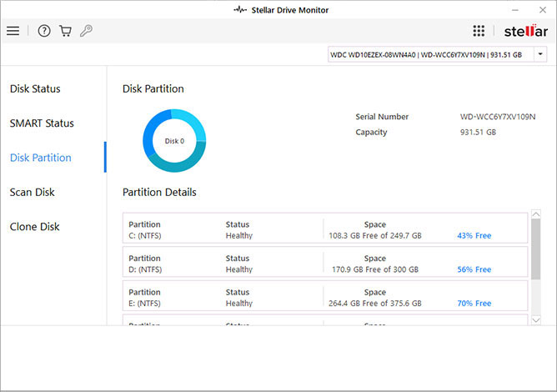Select the E: (NTFS) partition row

tap(325, 296)
